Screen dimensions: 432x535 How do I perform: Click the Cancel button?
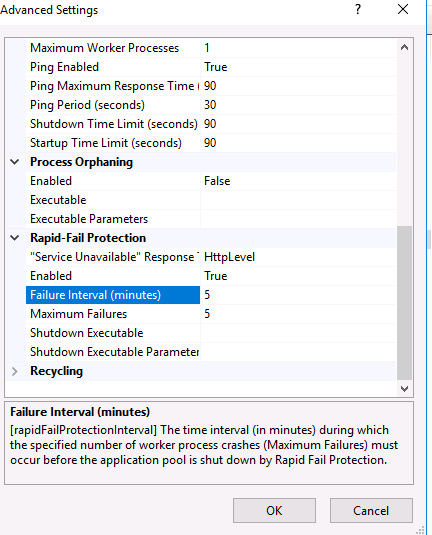(x=371, y=510)
